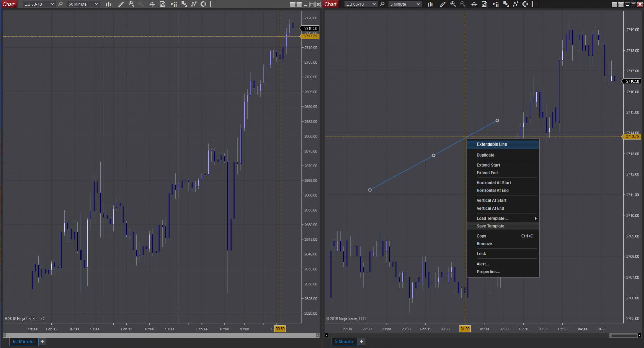Viewport: 644px width, 348px height.
Task: Click horizontal scrollbar of 60 Minute chart
Action: pyautogui.click(x=161, y=335)
